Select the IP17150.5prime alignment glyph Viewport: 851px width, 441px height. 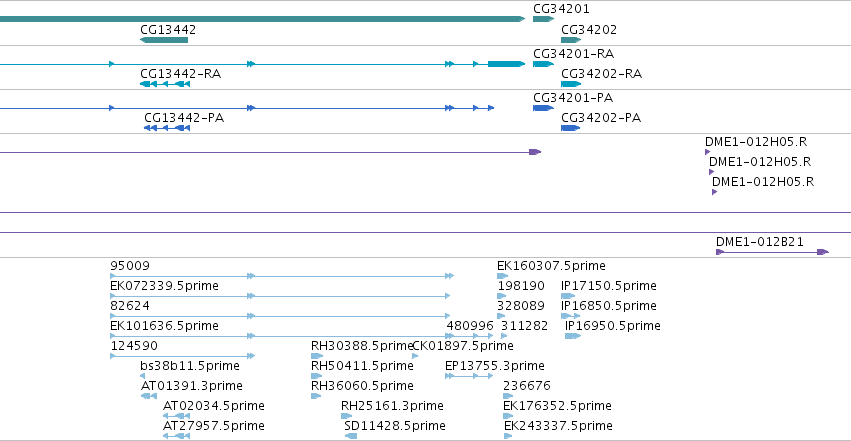568,296
